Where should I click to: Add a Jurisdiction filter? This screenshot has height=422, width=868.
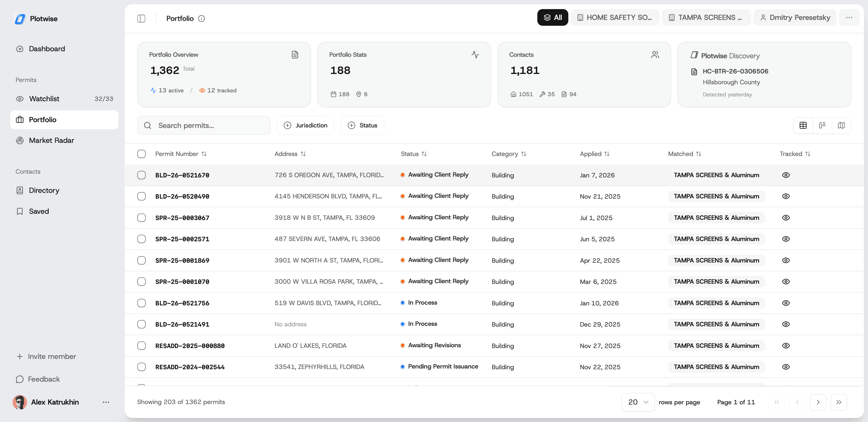[x=305, y=125]
